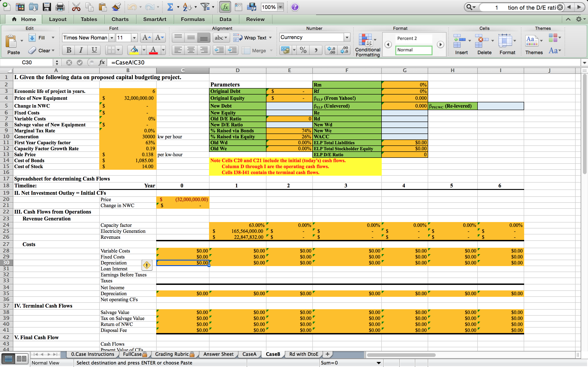Click the Increase Decimal icon
Viewport: 588px width, 367px height.
tap(331, 50)
